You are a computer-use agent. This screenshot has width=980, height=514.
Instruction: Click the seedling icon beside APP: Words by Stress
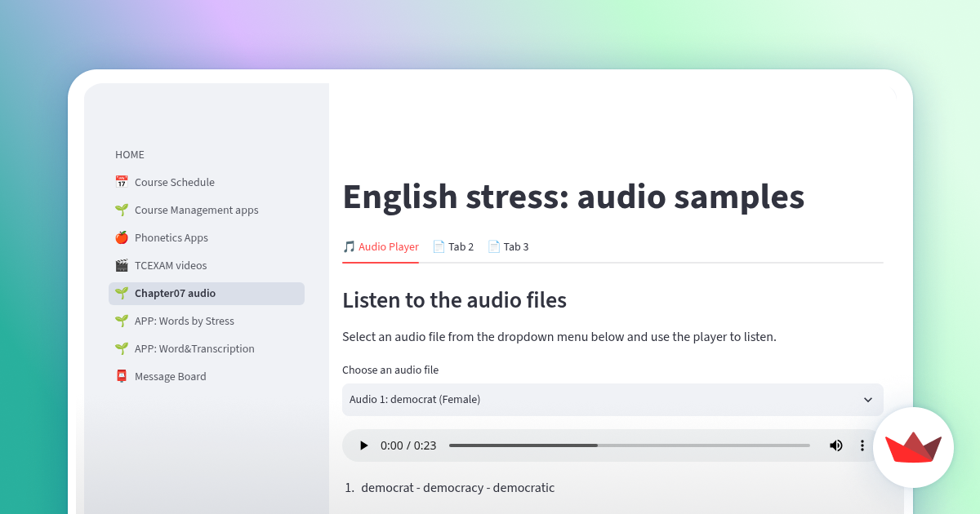[x=122, y=321]
